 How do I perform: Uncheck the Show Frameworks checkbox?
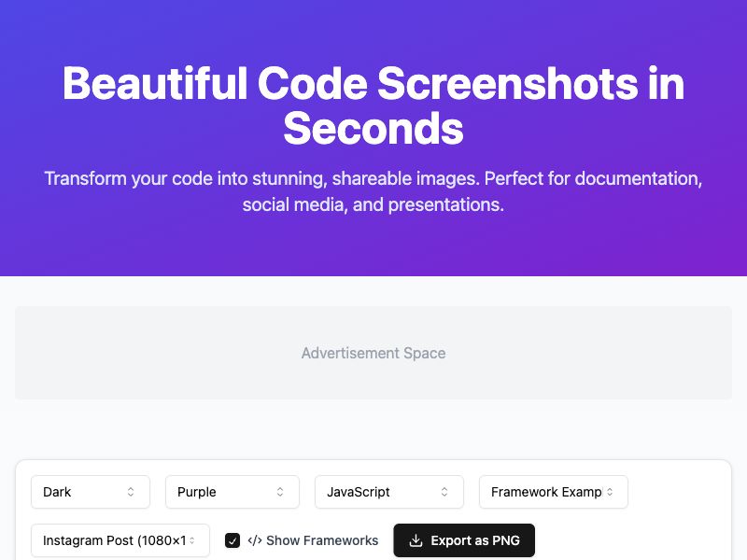pos(233,540)
